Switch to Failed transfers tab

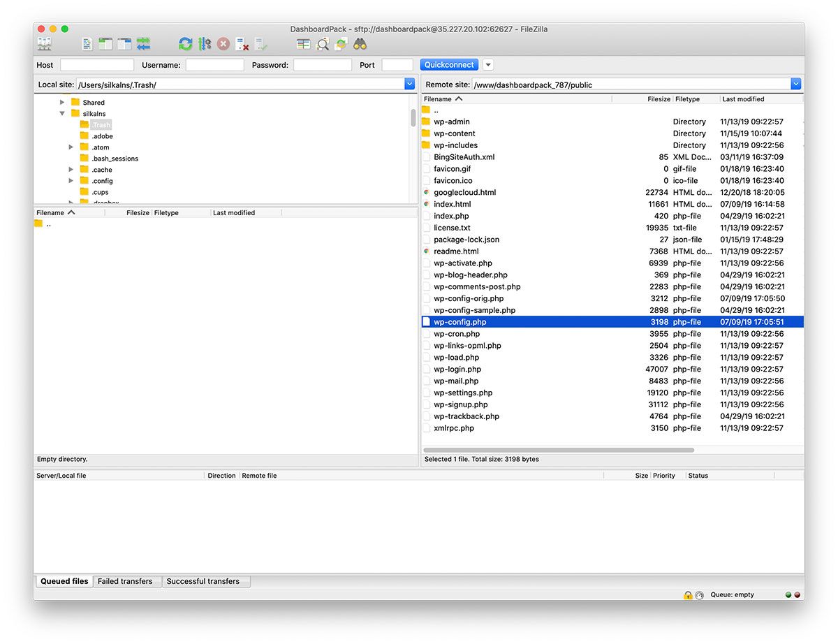click(125, 581)
